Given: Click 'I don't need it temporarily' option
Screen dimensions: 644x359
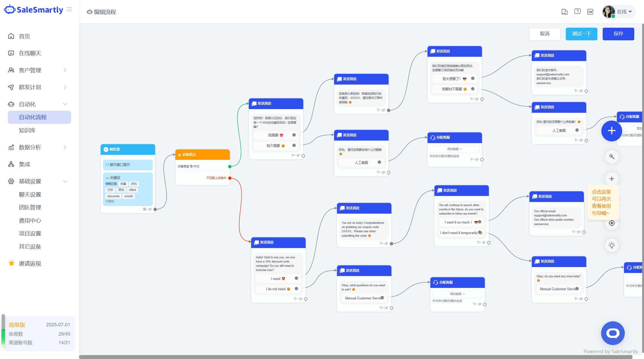Looking at the screenshot, I should [461, 233].
